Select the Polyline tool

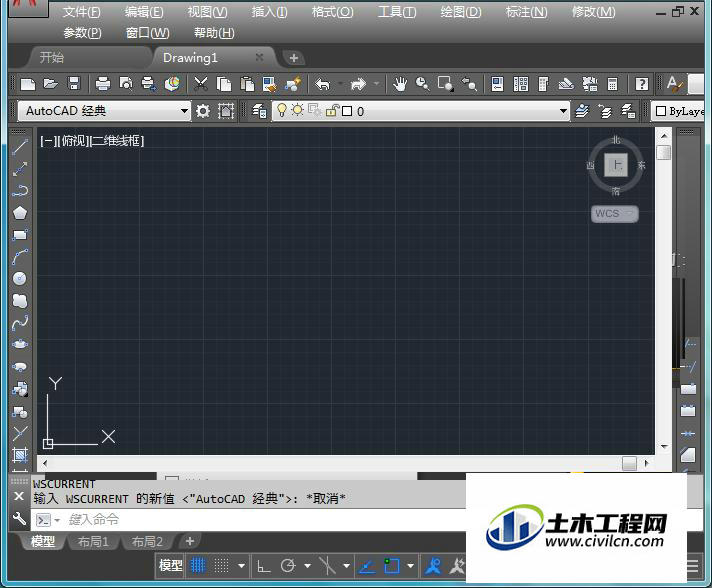(20, 191)
